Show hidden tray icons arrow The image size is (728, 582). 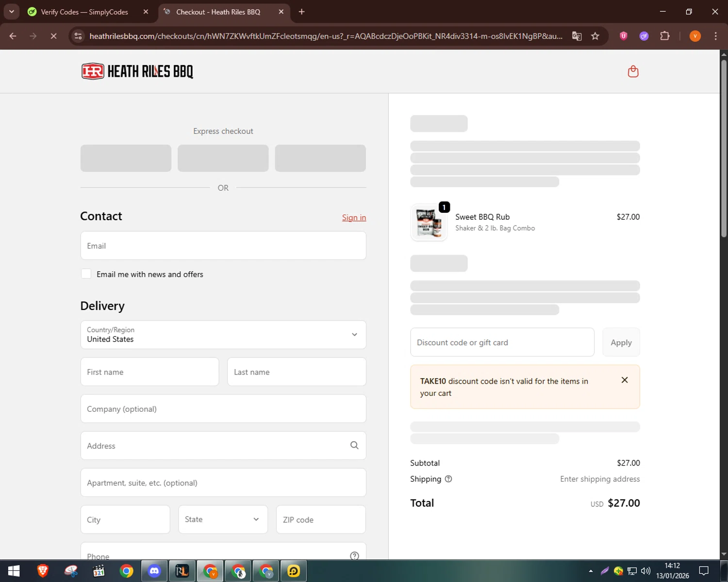tap(591, 571)
